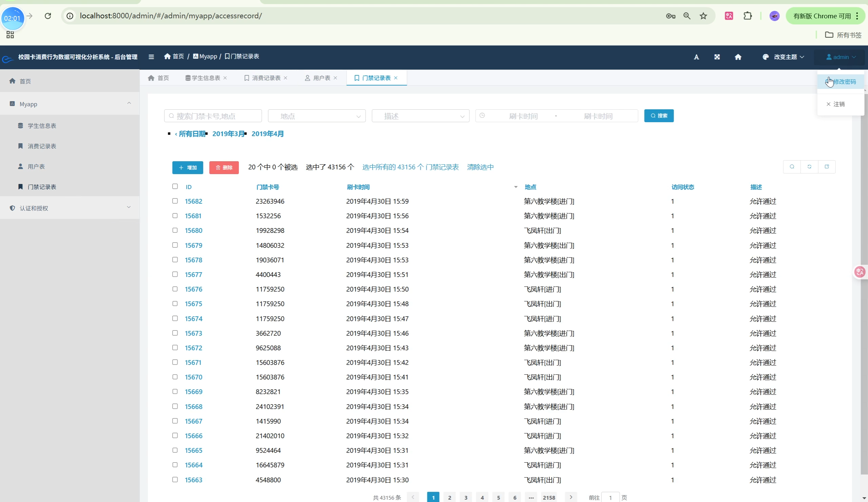This screenshot has width=868, height=502.
Task: Open the 2019年3月 date filter link
Action: click(x=228, y=134)
